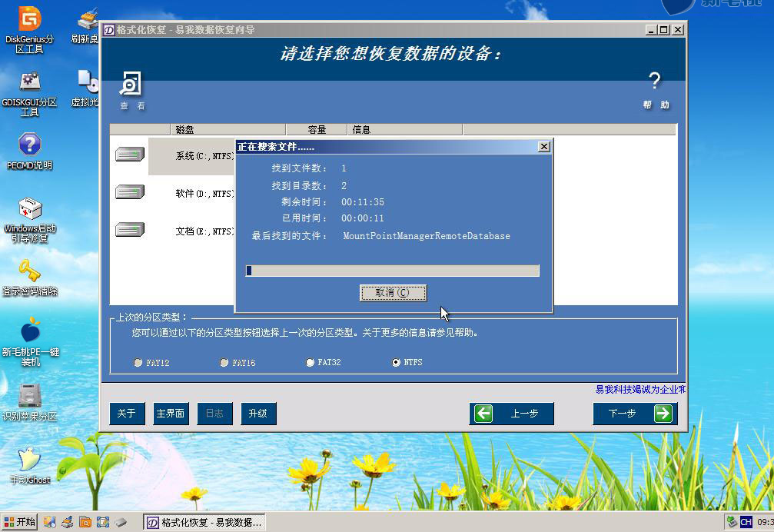Click third quick launch folder icon
Image resolution: width=774 pixels, height=532 pixels.
click(85, 522)
